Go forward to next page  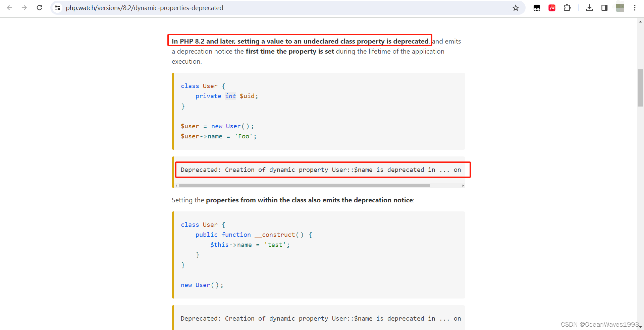tap(24, 8)
